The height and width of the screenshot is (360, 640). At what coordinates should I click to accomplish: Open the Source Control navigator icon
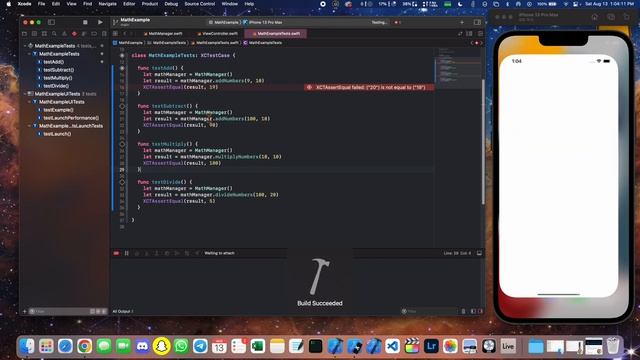(34, 33)
